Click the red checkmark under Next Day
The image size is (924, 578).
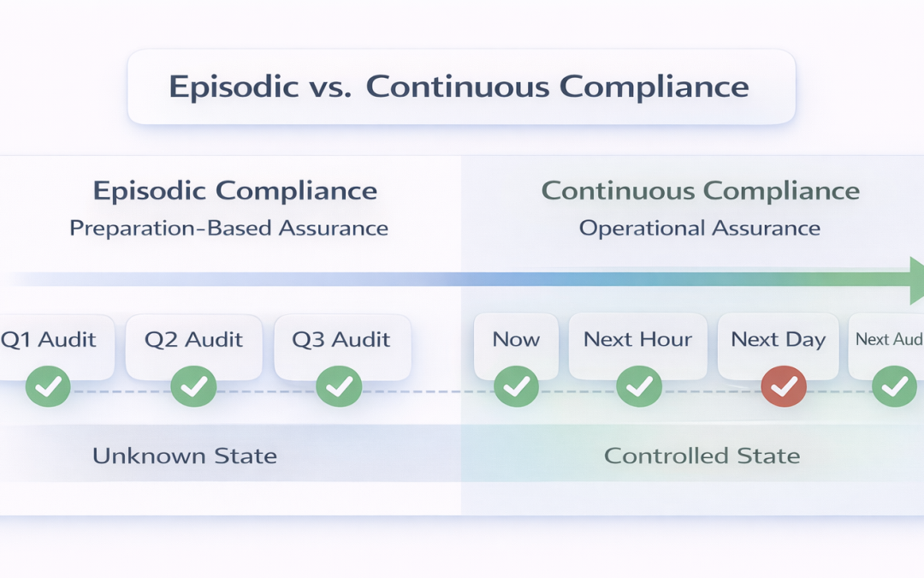pos(784,387)
